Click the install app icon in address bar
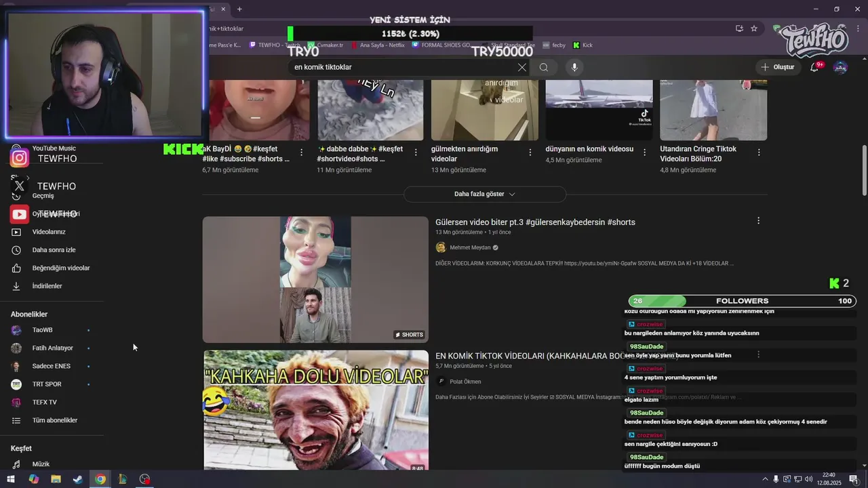This screenshot has width=868, height=488. point(739,28)
